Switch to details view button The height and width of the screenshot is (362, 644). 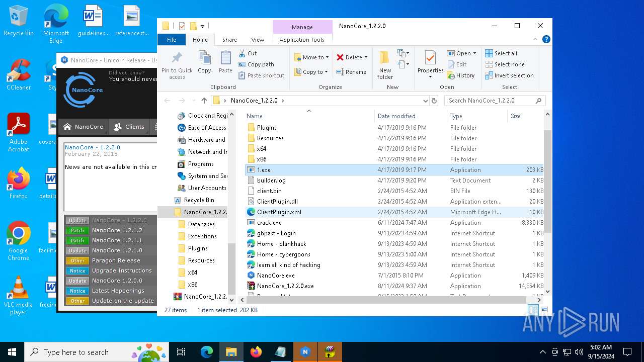(x=533, y=310)
